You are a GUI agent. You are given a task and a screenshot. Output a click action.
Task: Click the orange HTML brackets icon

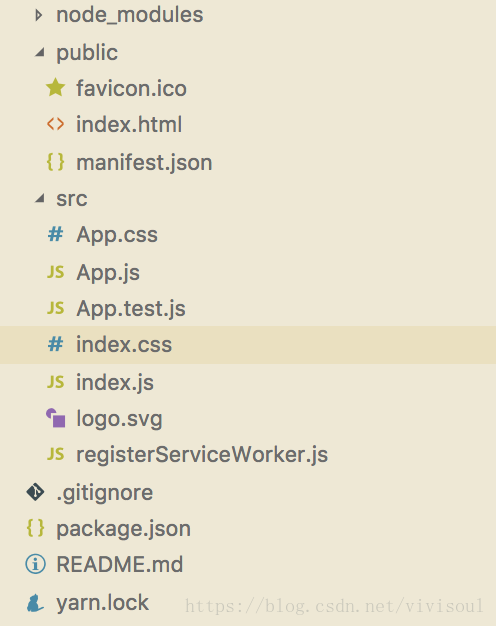pos(55,124)
